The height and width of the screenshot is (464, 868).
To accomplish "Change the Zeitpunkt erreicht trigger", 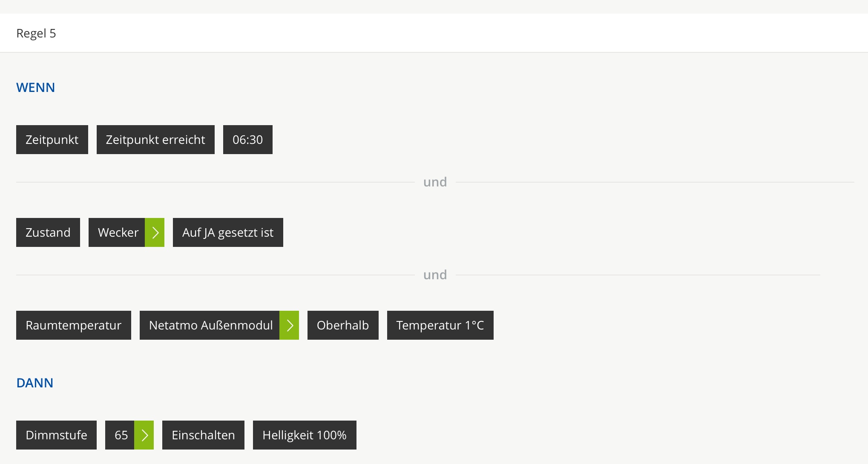I will 155,140.
